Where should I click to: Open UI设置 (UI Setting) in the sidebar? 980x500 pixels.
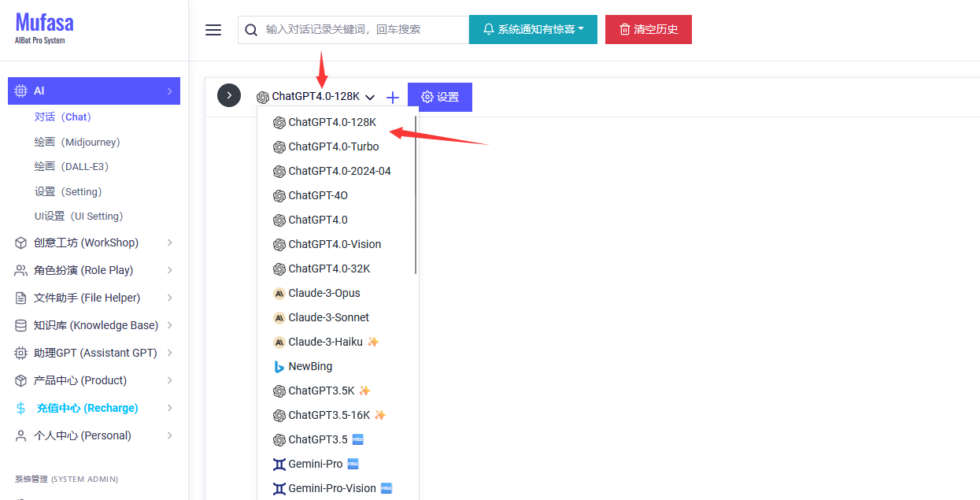(79, 216)
